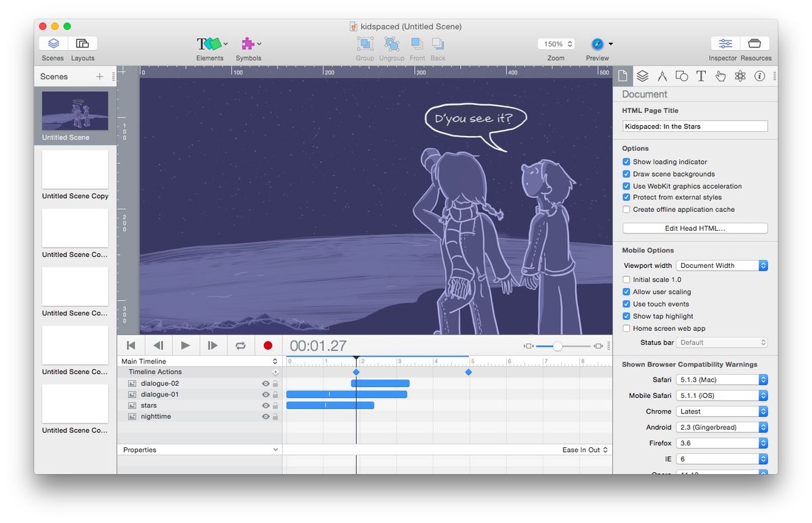Open the Identity inspector info icon
812x523 pixels.
point(758,76)
